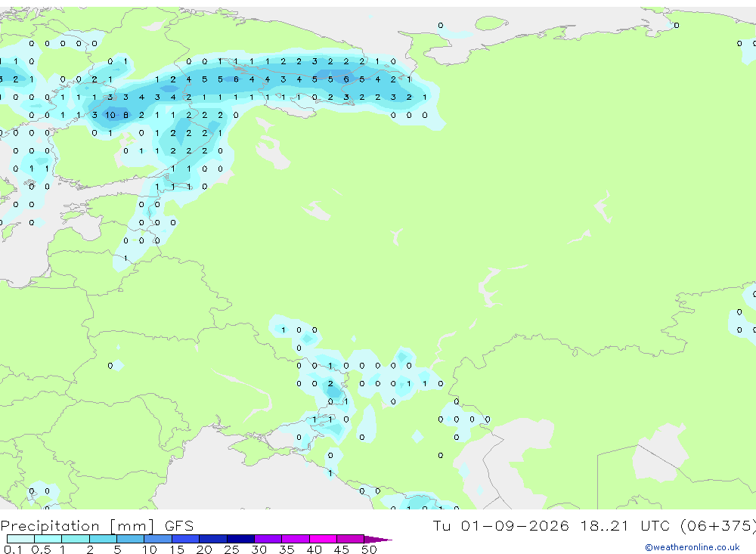Screen dimensions: 756x554
Task: Pick the 2–5 mm sky blue legend swatch
Action: click(x=103, y=539)
